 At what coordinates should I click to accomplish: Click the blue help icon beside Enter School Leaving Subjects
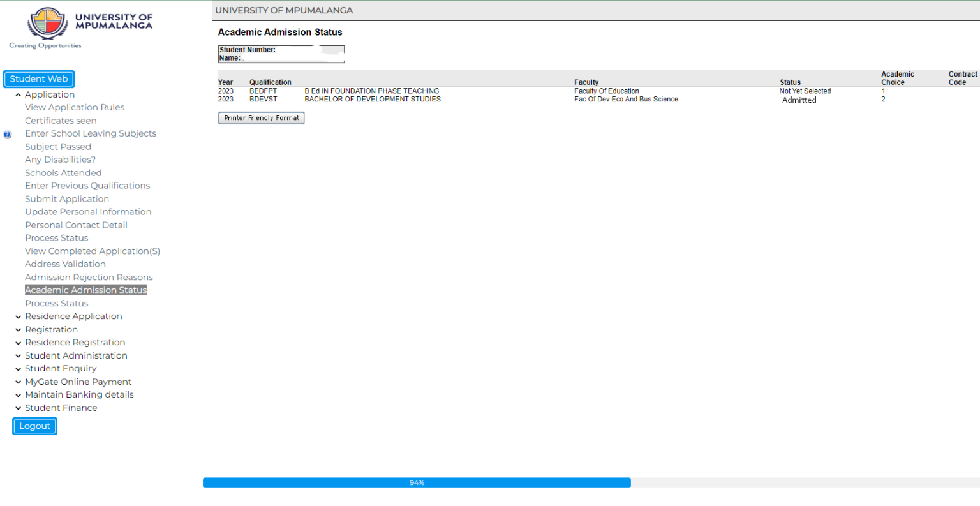tap(8, 135)
